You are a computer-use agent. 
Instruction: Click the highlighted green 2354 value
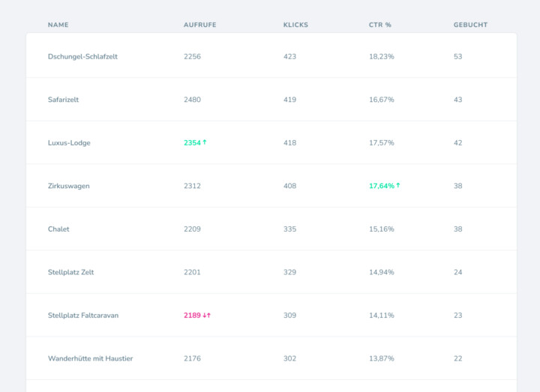(192, 143)
